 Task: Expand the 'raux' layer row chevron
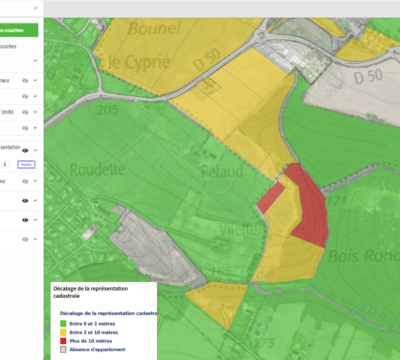coord(35,80)
